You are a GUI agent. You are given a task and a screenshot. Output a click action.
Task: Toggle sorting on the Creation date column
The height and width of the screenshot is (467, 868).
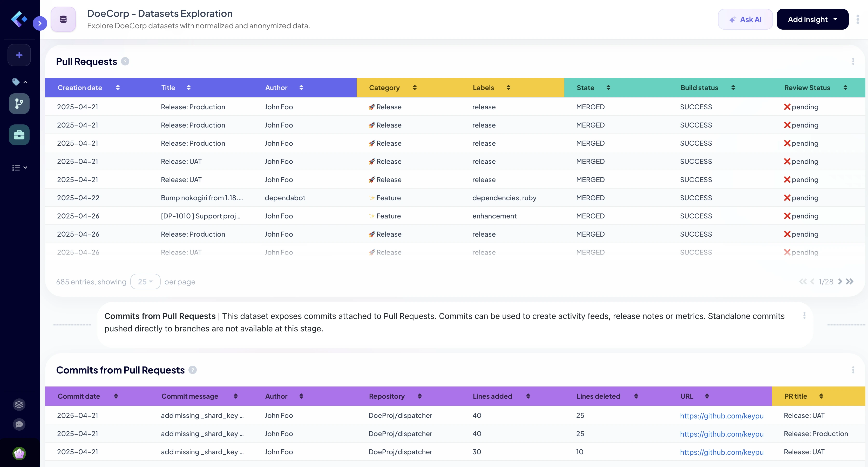click(118, 87)
